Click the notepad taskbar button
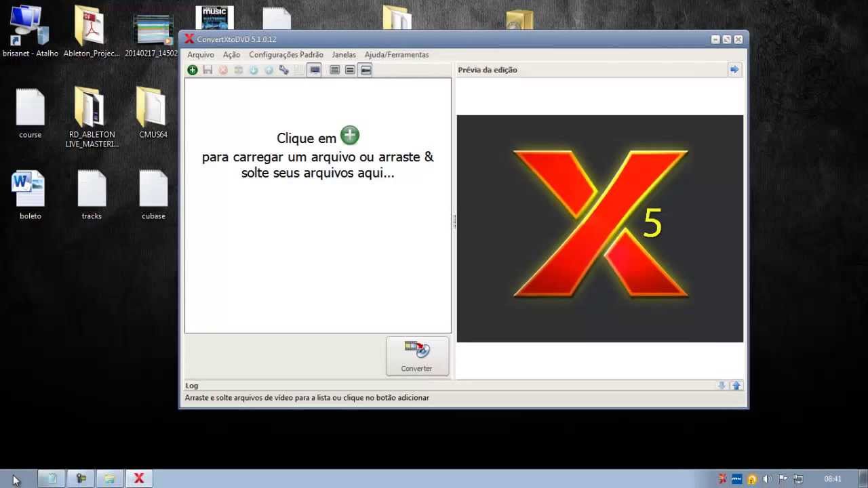This screenshot has width=868, height=488. tap(52, 479)
